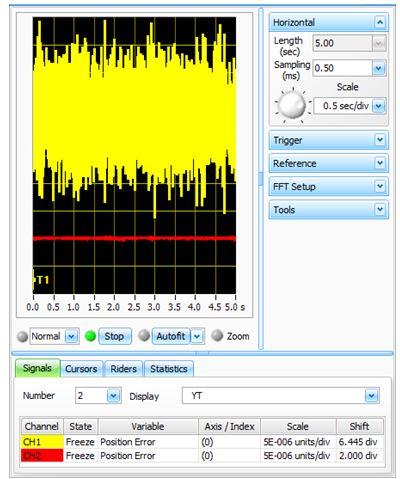This screenshot has height=479, width=400.
Task: Collapse the Horizontal panel header arrow
Action: click(x=380, y=22)
